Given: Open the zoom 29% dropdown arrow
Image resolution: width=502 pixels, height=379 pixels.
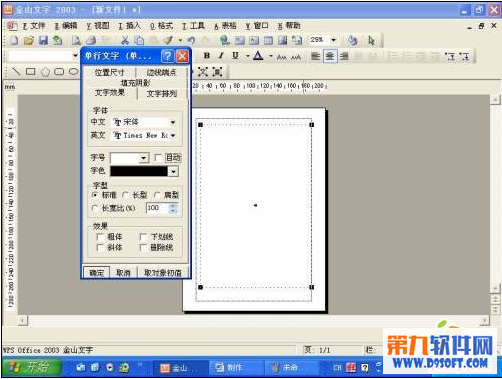Looking at the screenshot, I should tap(333, 40).
